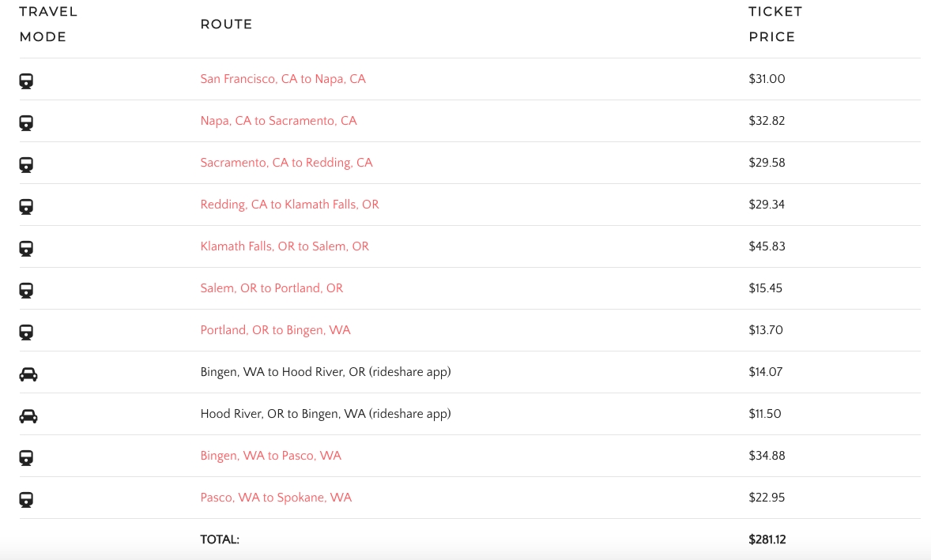The height and width of the screenshot is (560, 931).
Task: Follow Sacramento, CA to Redding, CA link
Action: click(286, 163)
